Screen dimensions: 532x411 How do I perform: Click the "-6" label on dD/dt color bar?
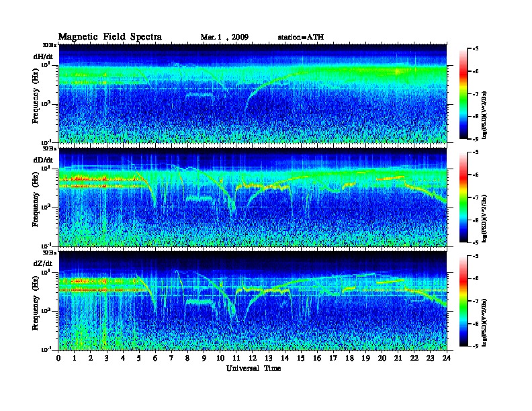click(x=476, y=175)
